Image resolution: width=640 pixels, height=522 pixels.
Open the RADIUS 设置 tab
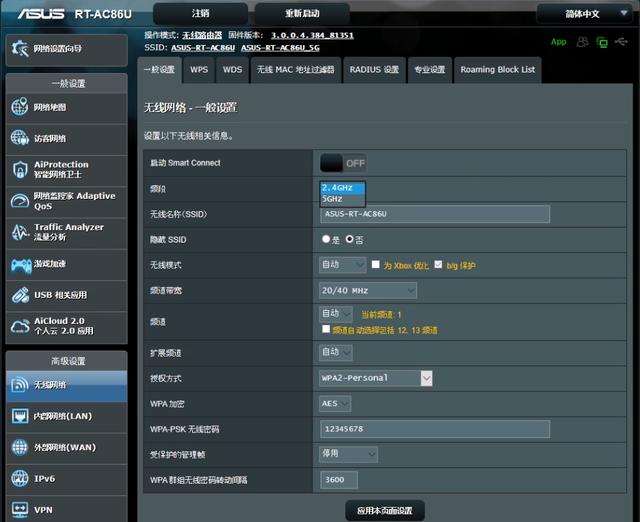[374, 70]
